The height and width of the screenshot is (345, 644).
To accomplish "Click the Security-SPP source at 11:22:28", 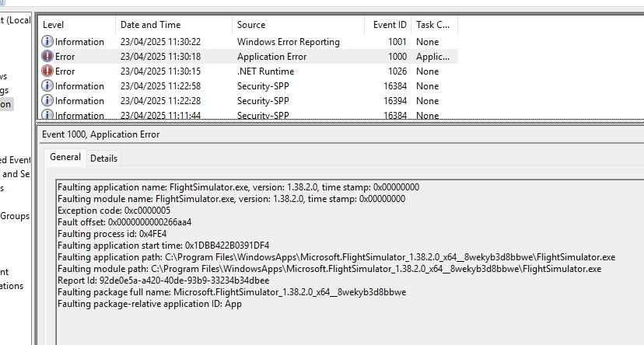I will click(263, 101).
